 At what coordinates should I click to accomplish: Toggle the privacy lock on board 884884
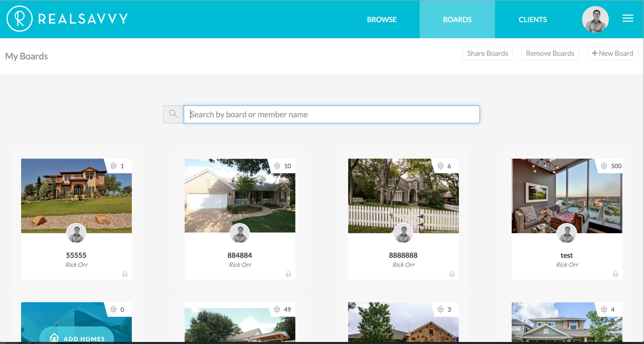[288, 274]
